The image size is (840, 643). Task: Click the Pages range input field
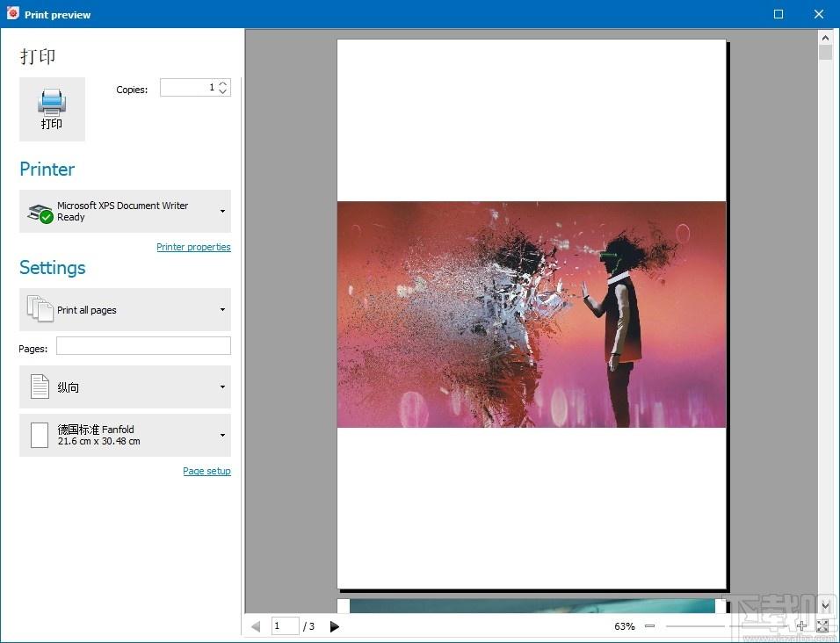(x=143, y=346)
